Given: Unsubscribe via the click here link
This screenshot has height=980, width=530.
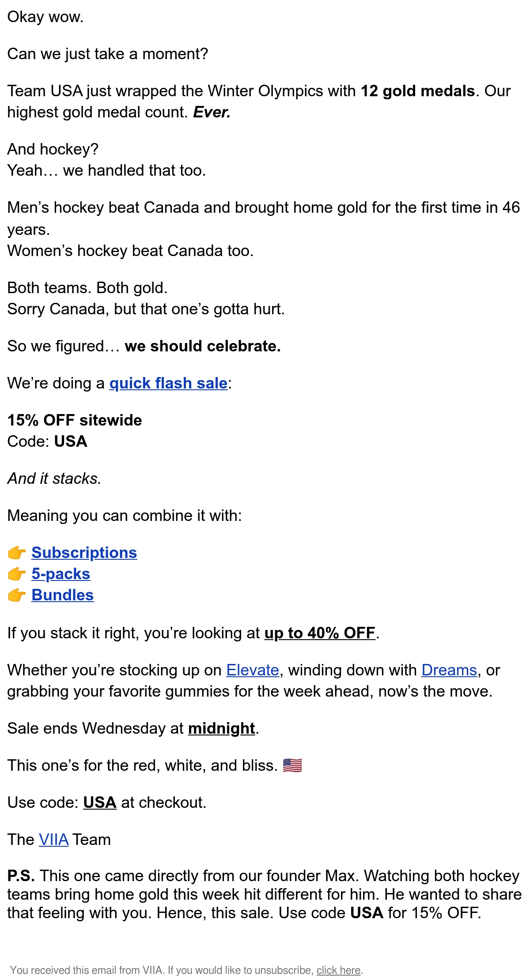Looking at the screenshot, I should pos(338,970).
